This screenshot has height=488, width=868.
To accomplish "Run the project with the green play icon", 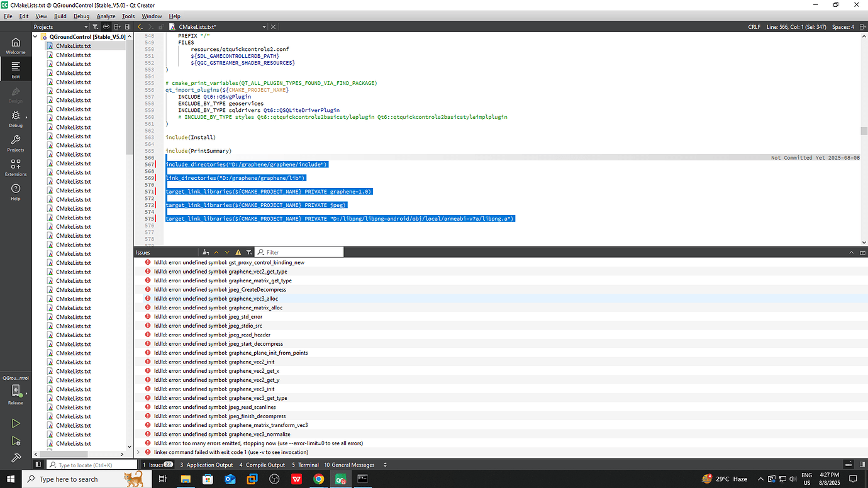I will coord(15,423).
